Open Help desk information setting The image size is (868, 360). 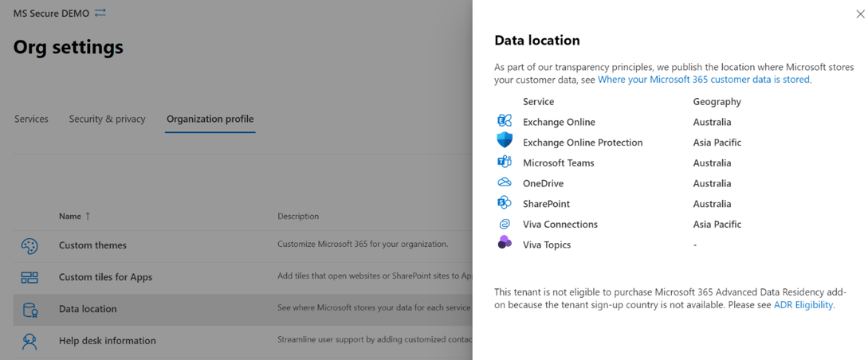click(x=107, y=341)
